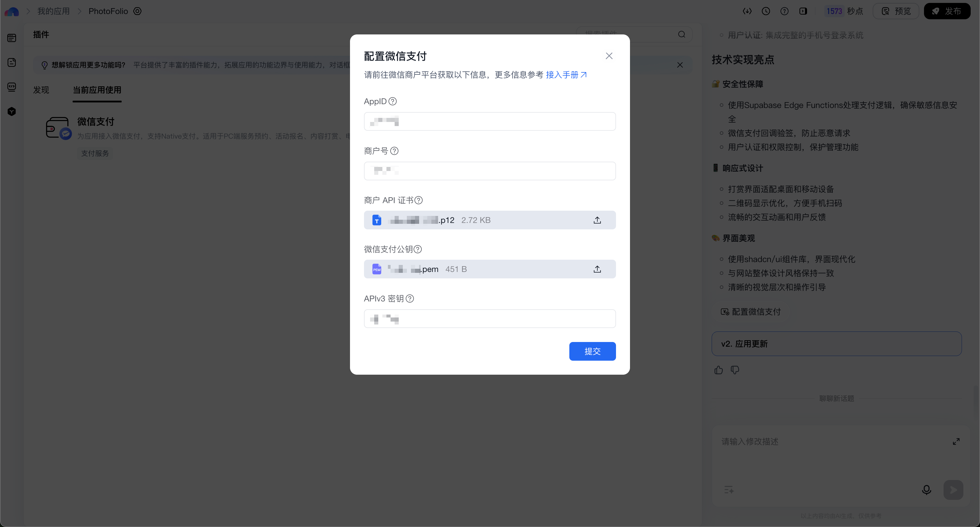
Task: Click the AppID help question icon
Action: coord(393,101)
